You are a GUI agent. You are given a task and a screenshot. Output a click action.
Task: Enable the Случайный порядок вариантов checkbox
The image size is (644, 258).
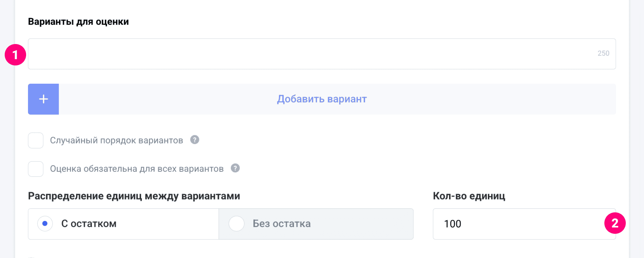[36, 140]
